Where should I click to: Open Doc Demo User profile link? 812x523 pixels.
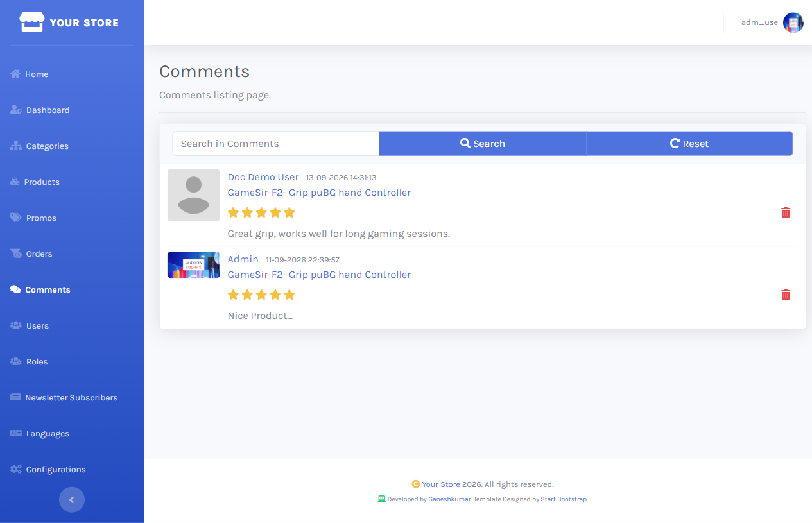[263, 177]
